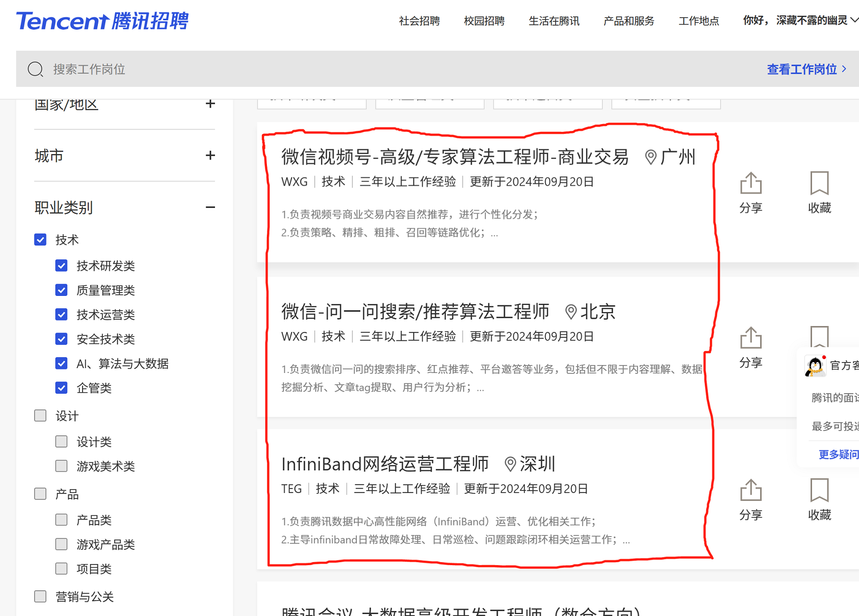Open the user account dropdown arrow
Image resolution: width=859 pixels, height=616 pixels.
pyautogui.click(x=854, y=20)
